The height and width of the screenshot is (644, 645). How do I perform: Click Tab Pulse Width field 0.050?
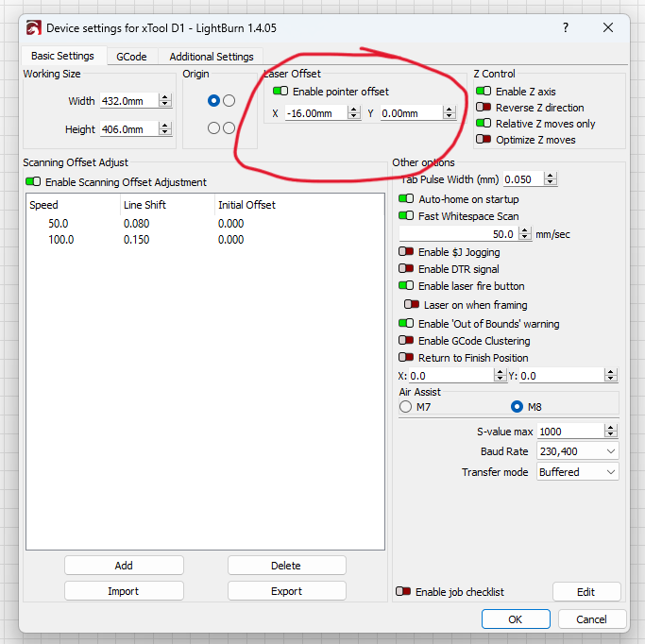(x=523, y=179)
